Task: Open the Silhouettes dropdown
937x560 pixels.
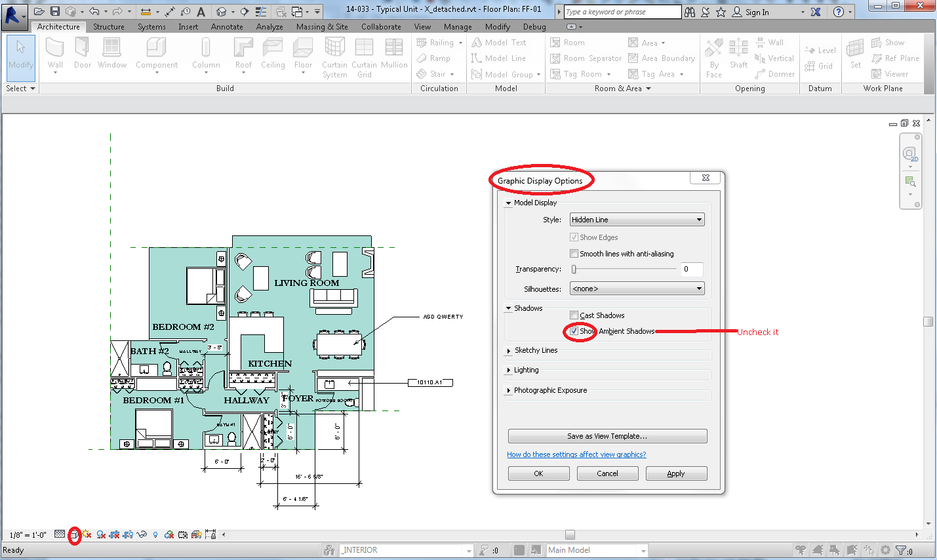Action: click(x=637, y=289)
